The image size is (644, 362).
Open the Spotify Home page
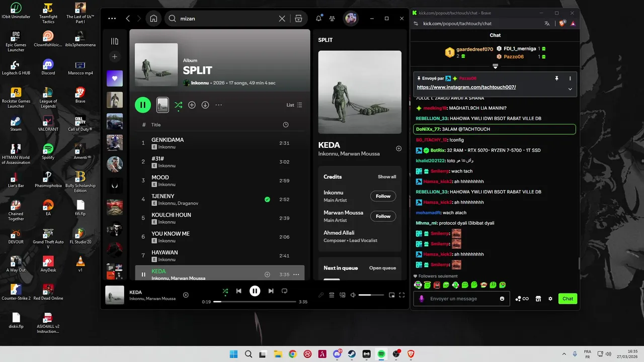(153, 19)
